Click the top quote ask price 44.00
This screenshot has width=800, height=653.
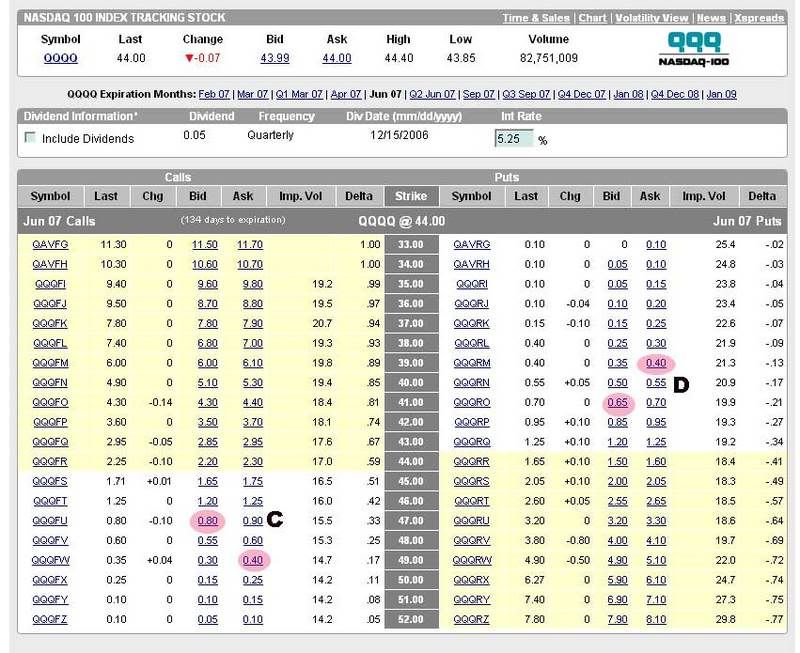coord(337,58)
